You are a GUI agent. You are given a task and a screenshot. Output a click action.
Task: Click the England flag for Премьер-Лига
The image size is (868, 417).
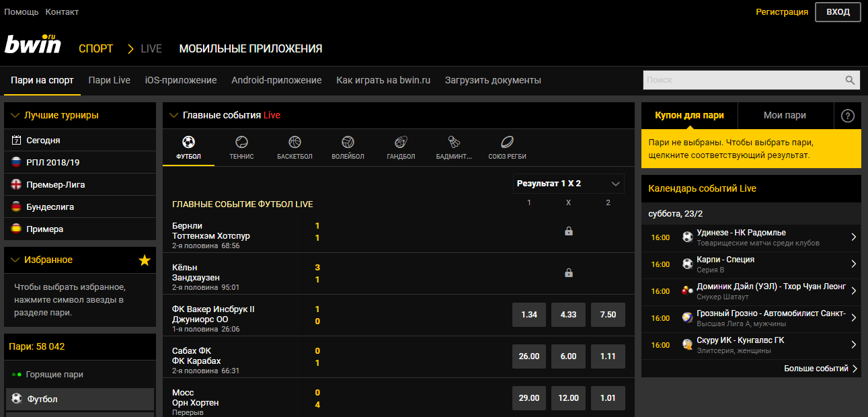pos(16,184)
